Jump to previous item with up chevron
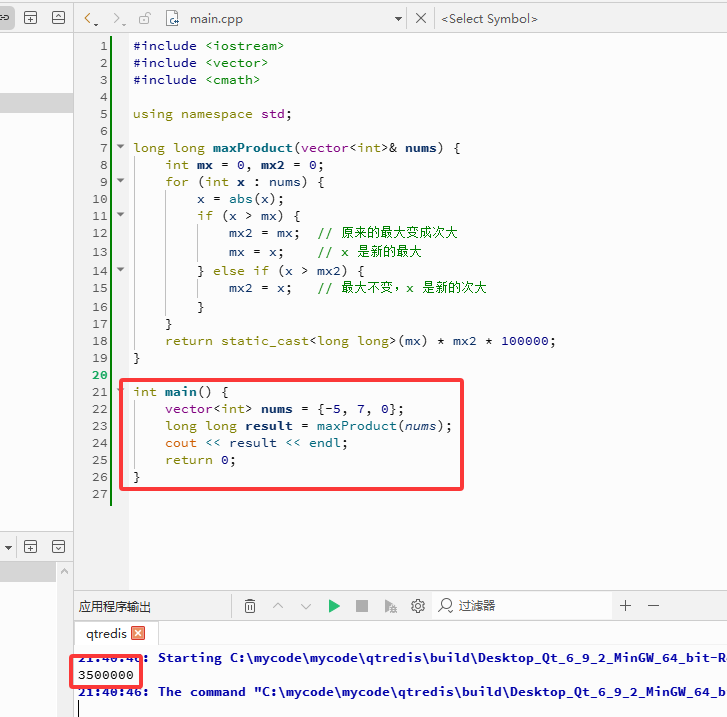Viewport: 727px width, 717px height. [x=278, y=606]
